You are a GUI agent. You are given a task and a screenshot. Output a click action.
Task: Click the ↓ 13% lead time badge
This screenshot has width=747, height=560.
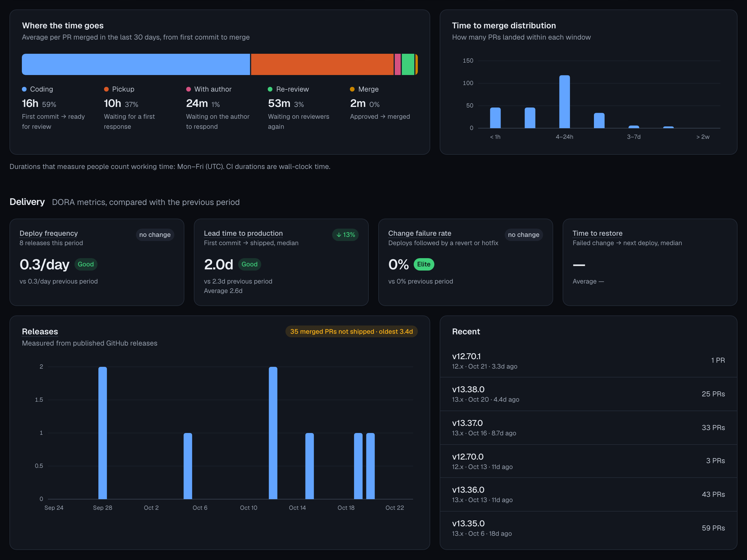[x=345, y=235]
